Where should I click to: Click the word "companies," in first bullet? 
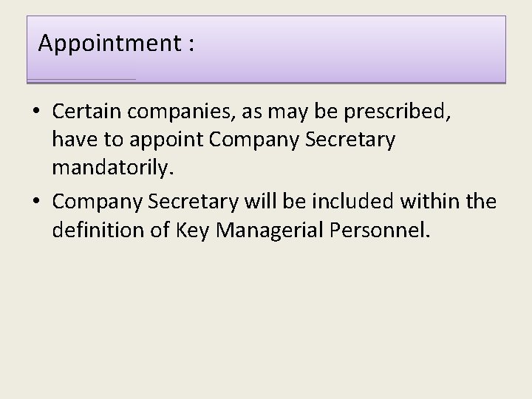point(182,112)
